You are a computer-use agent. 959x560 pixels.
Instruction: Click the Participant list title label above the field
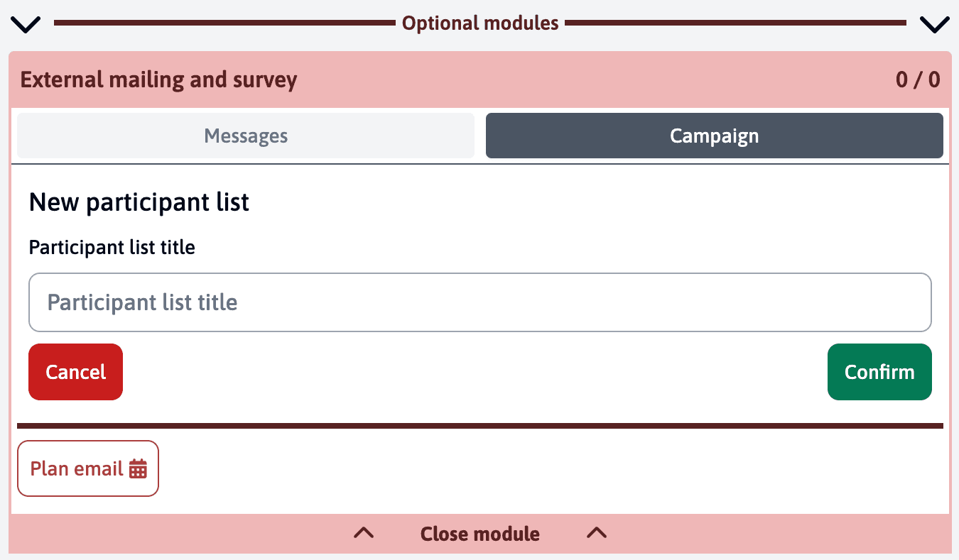112,248
